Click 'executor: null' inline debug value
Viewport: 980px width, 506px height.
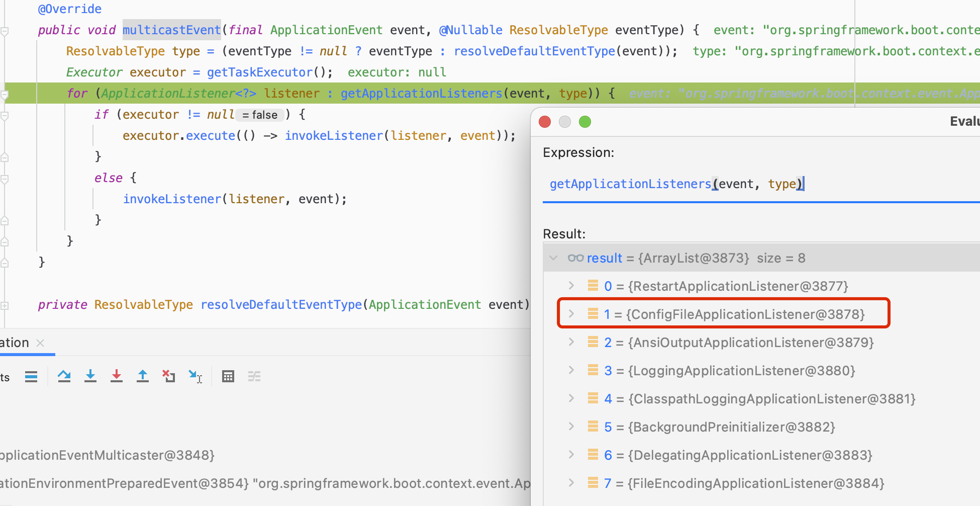pos(397,72)
